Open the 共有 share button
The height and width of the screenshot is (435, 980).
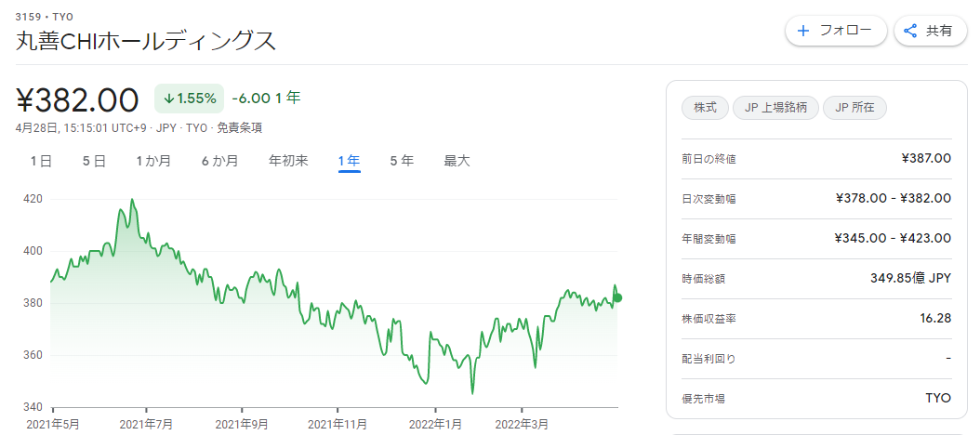[931, 31]
